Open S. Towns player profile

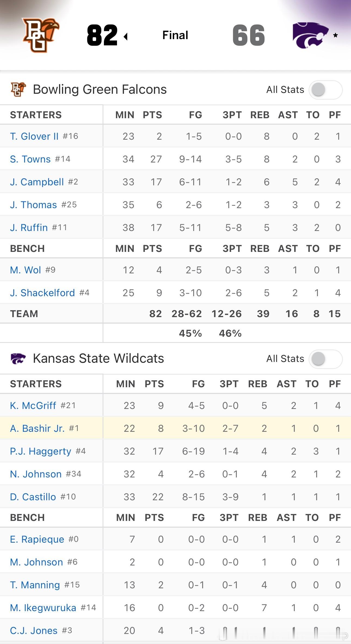click(31, 159)
